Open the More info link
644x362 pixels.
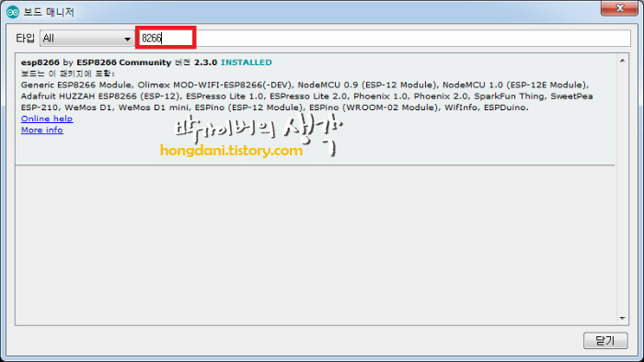click(42, 130)
